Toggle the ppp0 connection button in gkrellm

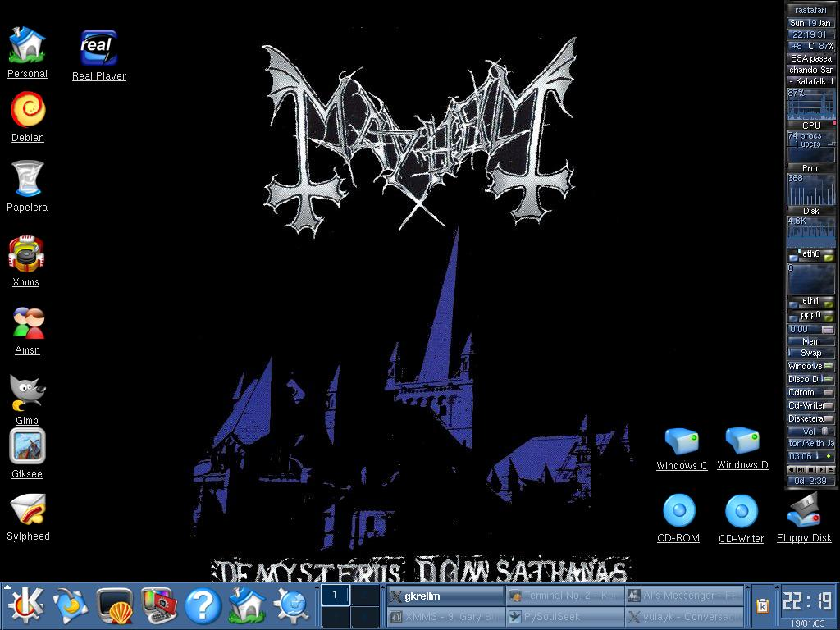829,317
